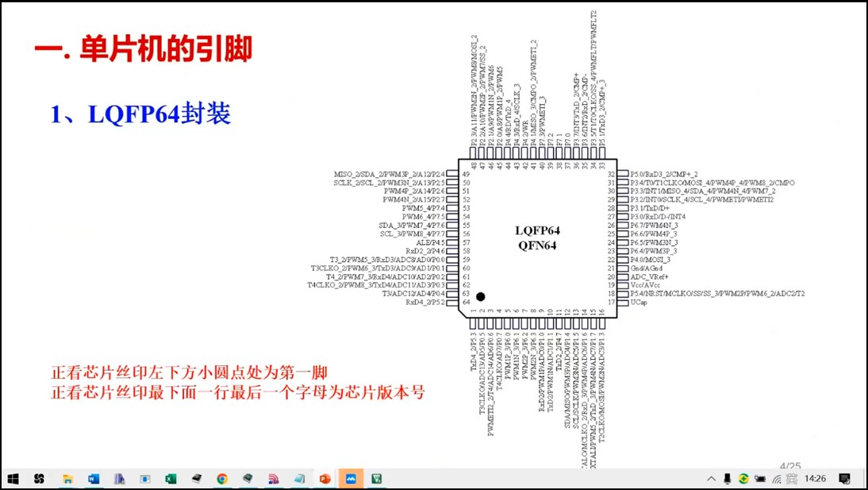Click the active blue app taskbar icon

[351, 479]
